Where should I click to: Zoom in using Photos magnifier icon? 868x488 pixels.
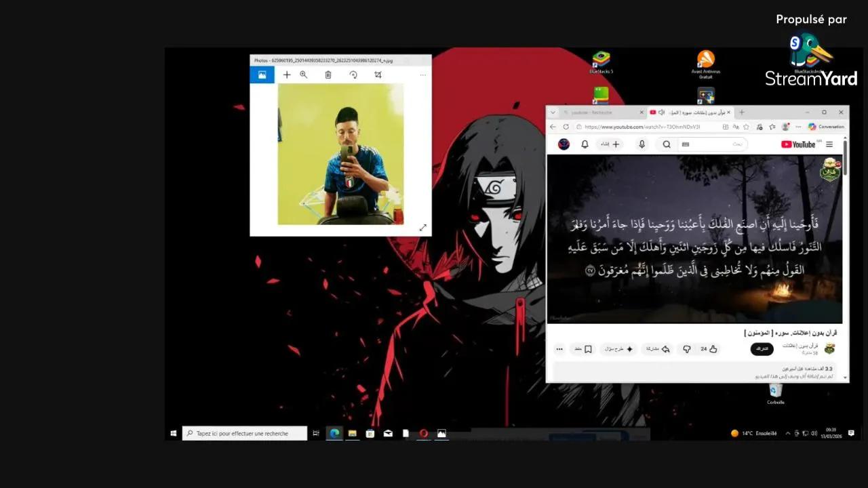(304, 75)
